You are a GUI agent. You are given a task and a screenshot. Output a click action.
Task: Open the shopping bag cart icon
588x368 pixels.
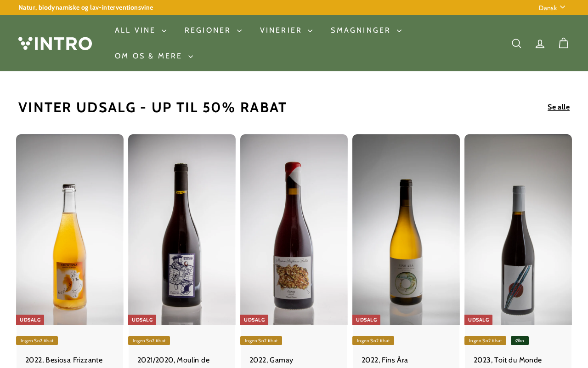point(564,43)
